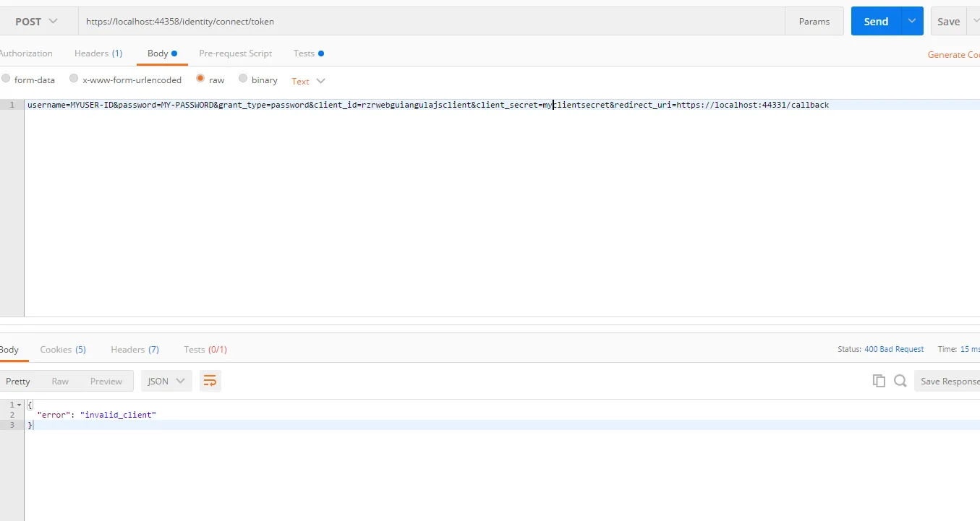Open the Generate Code link
This screenshot has width=980, height=521.
[x=954, y=55]
